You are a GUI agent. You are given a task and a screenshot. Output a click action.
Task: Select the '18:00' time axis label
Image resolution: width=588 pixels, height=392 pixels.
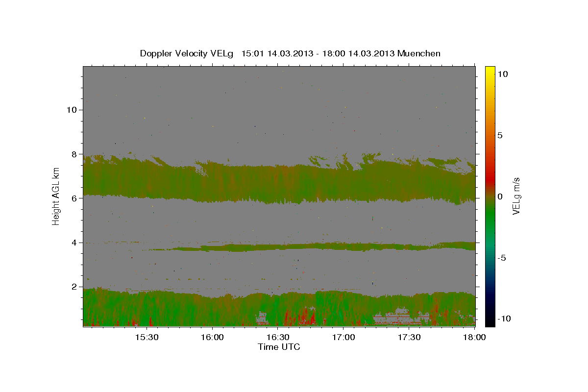click(x=474, y=338)
